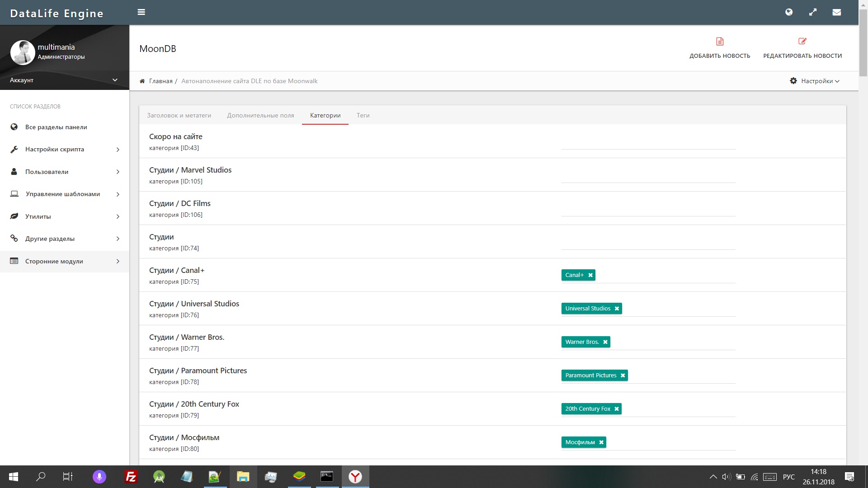
Task: Open the FileZilla icon in the taskbar
Action: [131, 477]
